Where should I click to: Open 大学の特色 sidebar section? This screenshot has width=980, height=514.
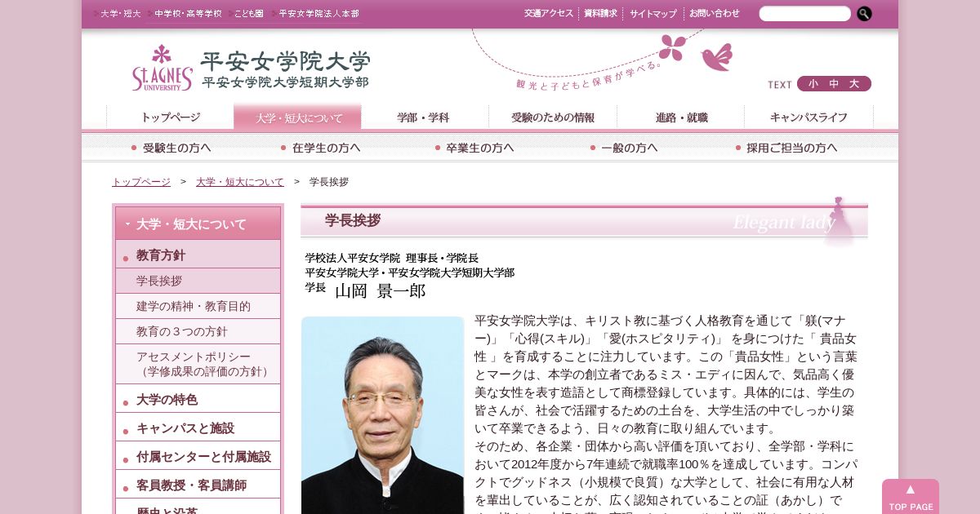[x=198, y=399]
